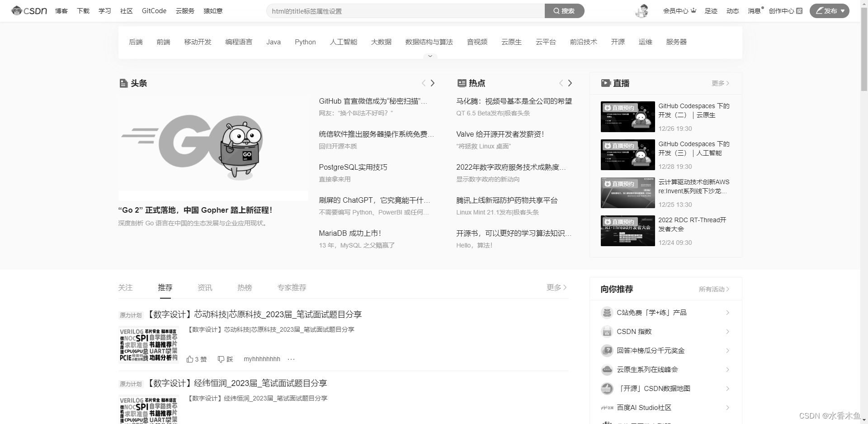
Task: Click the C站免费「学+练」产品 icon
Action: [607, 313]
